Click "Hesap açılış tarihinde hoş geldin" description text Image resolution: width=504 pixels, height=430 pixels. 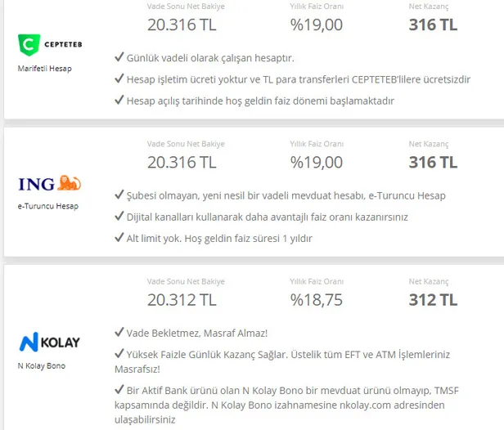coord(260,101)
